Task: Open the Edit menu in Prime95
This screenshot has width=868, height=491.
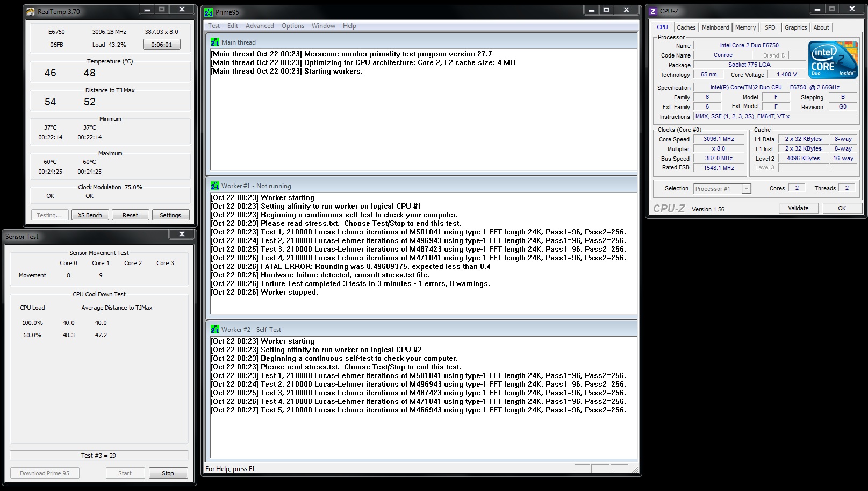Action: click(233, 26)
